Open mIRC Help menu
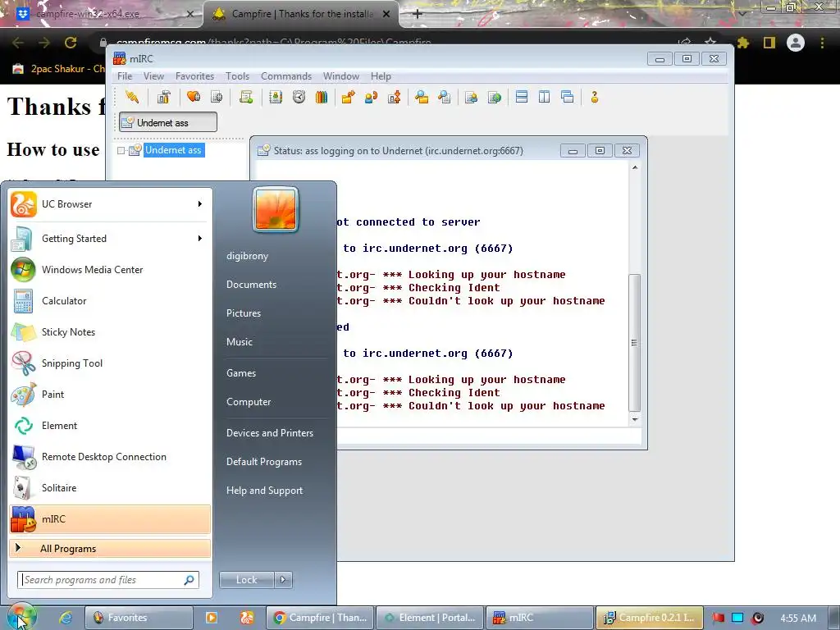The image size is (840, 630). click(x=381, y=76)
